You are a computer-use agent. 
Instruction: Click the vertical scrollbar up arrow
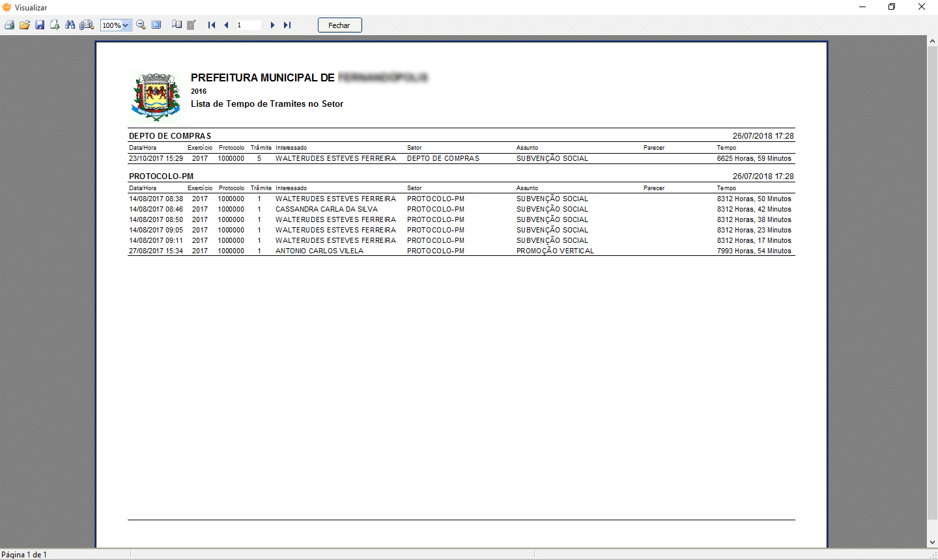(x=932, y=41)
